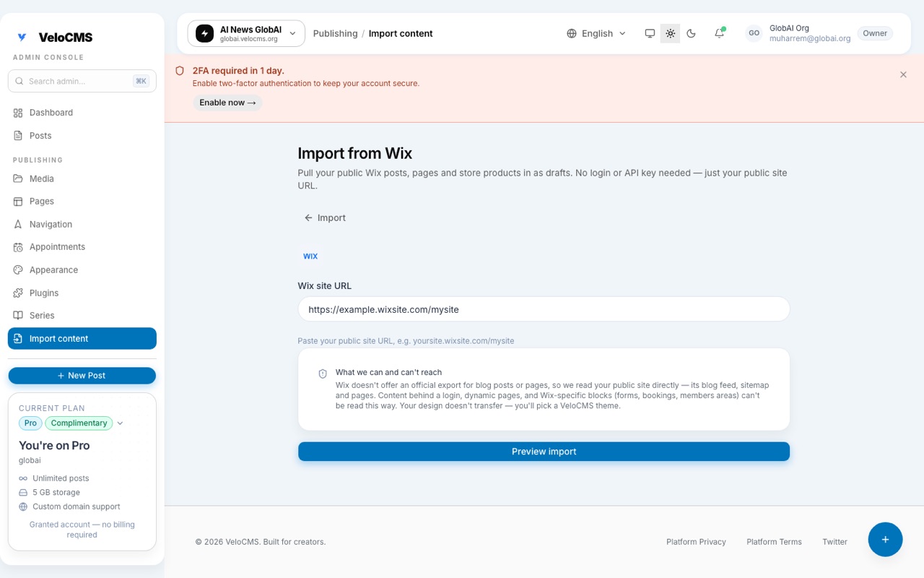This screenshot has height=578, width=924.
Task: Dismiss the 2FA warning banner
Action: pos(903,74)
